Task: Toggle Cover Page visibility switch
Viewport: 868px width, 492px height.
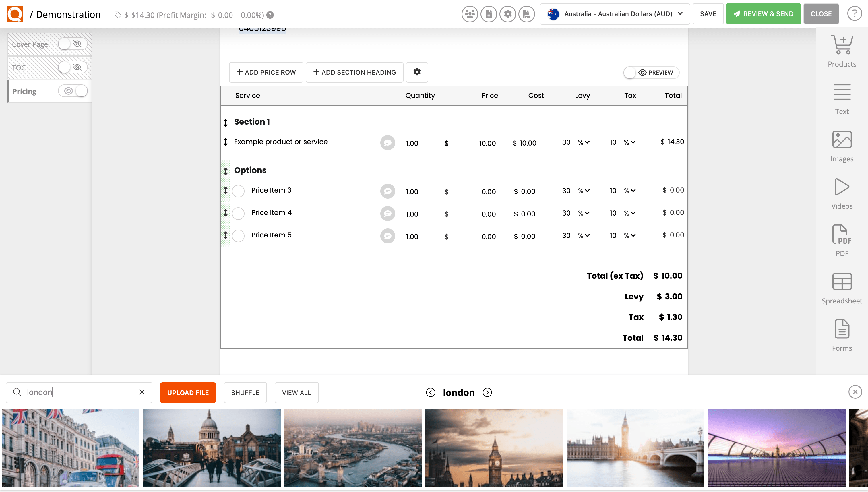Action: click(72, 44)
